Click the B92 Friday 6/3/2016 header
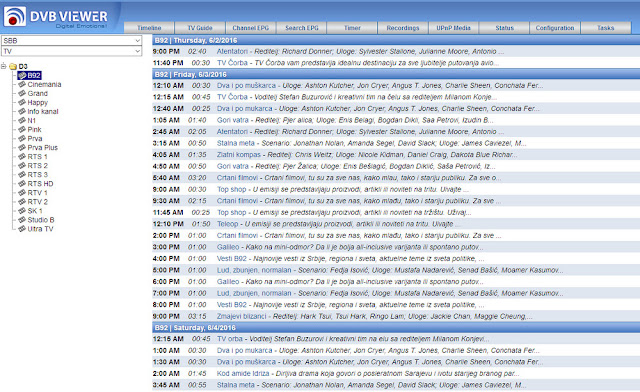Image resolution: width=640 pixels, height=392 pixels. pyautogui.click(x=396, y=74)
